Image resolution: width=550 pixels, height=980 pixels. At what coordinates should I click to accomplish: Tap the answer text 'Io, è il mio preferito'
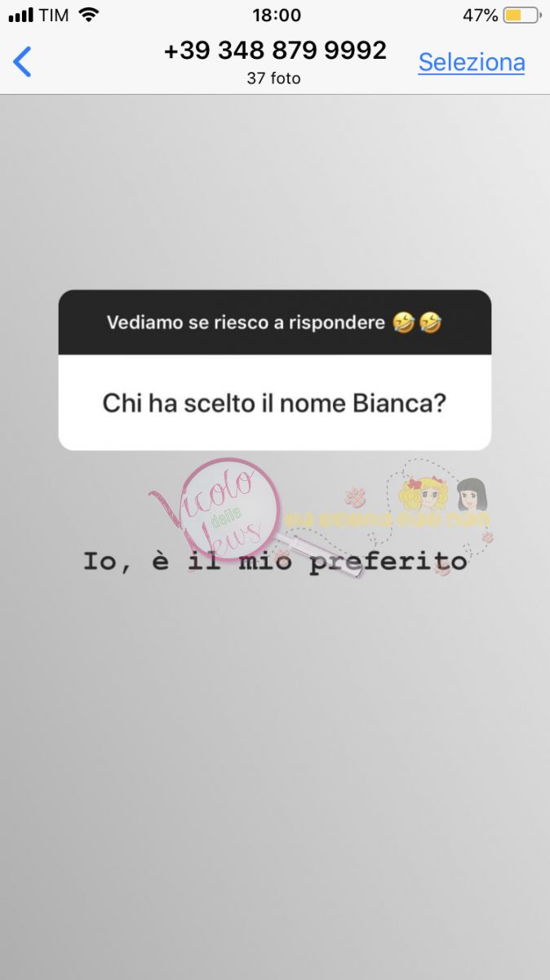click(x=275, y=563)
